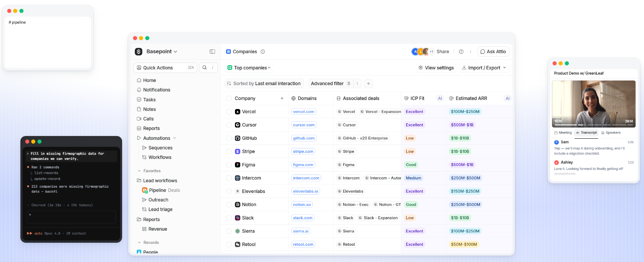The image size is (644, 262).
Task: Open the Import / Export dropdown
Action: click(x=484, y=68)
